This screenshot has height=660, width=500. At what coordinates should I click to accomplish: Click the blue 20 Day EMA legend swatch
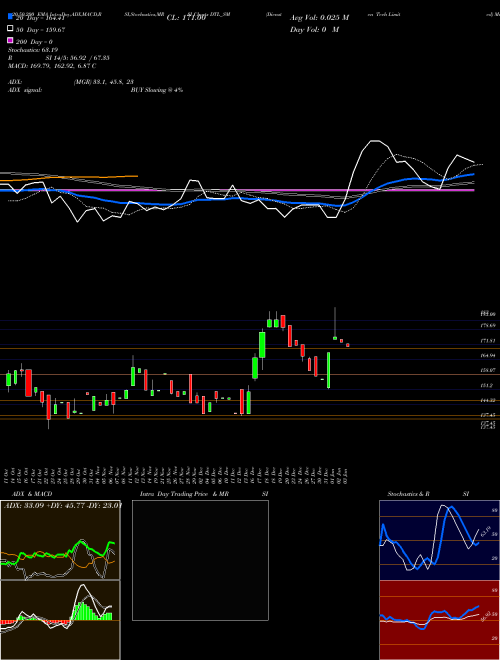pos(10,17)
